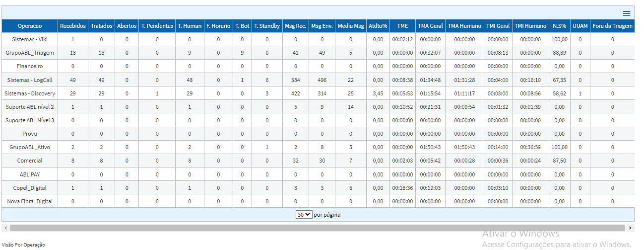This screenshot has height=250, width=644.
Task: Click the Fora da Triagem column header
Action: point(612,26)
